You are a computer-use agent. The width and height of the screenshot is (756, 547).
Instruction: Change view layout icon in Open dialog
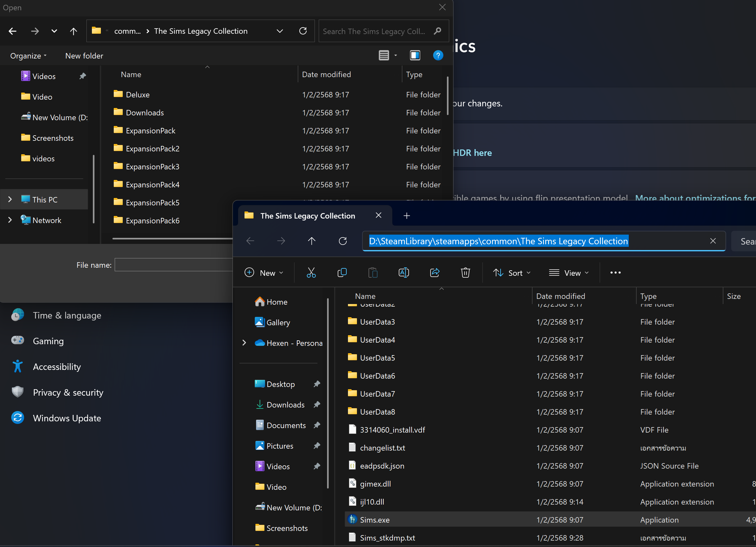pos(384,55)
